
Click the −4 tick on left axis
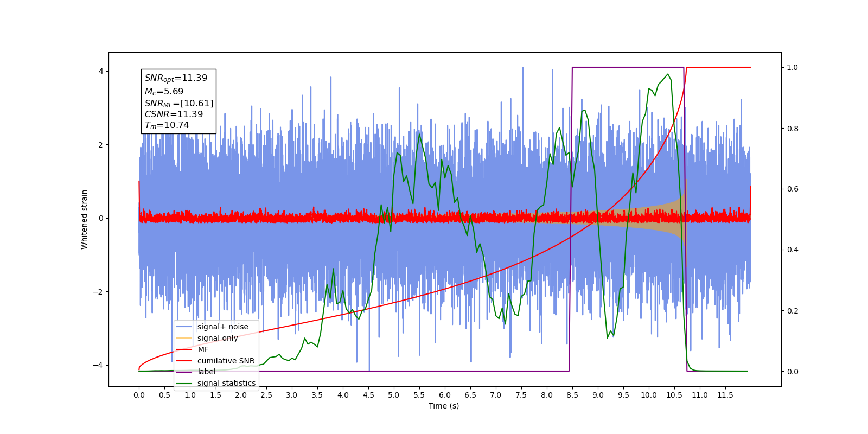[98, 365]
